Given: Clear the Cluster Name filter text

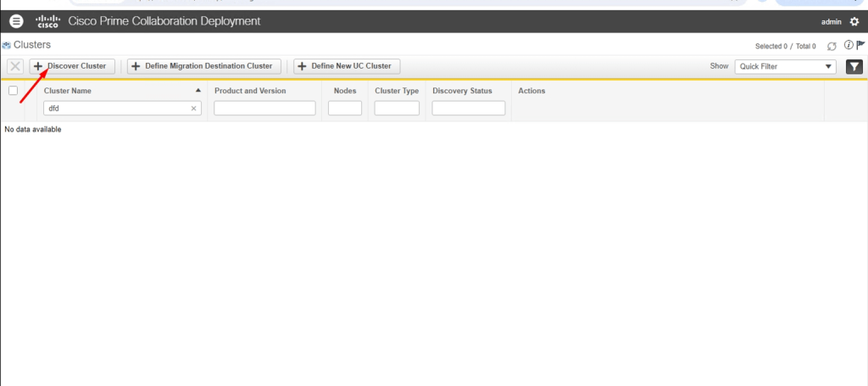Looking at the screenshot, I should (x=193, y=109).
